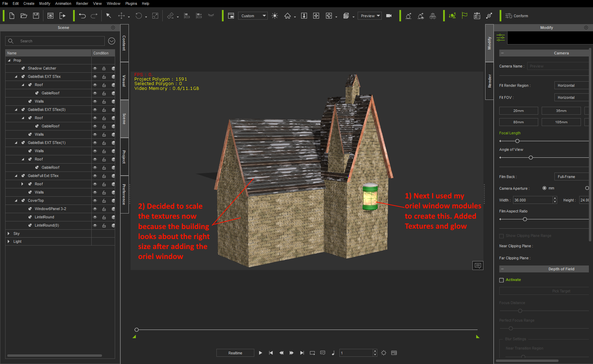The image size is (593, 364).
Task: Open the Animation menu
Action: [x=63, y=3]
